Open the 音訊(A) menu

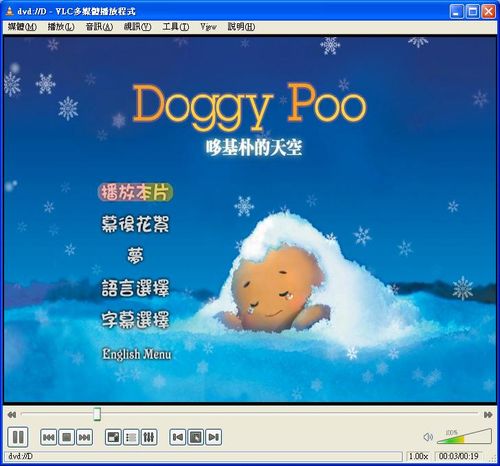[x=99, y=27]
